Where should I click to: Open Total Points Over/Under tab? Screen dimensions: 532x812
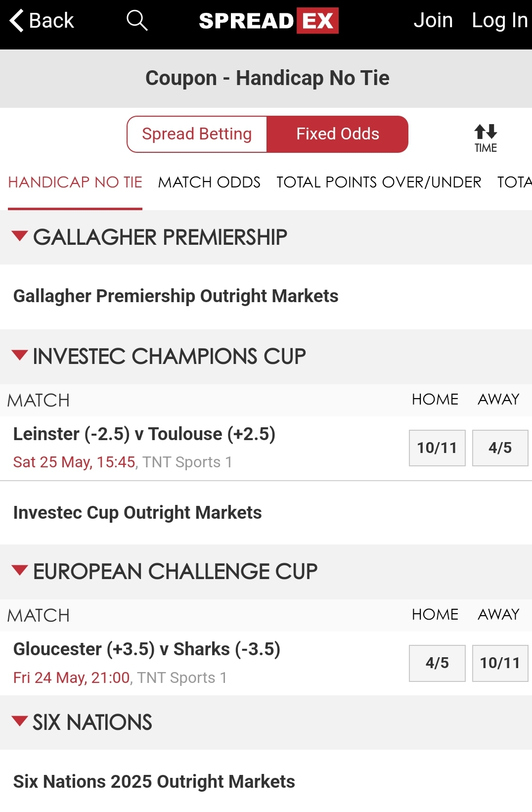click(379, 182)
